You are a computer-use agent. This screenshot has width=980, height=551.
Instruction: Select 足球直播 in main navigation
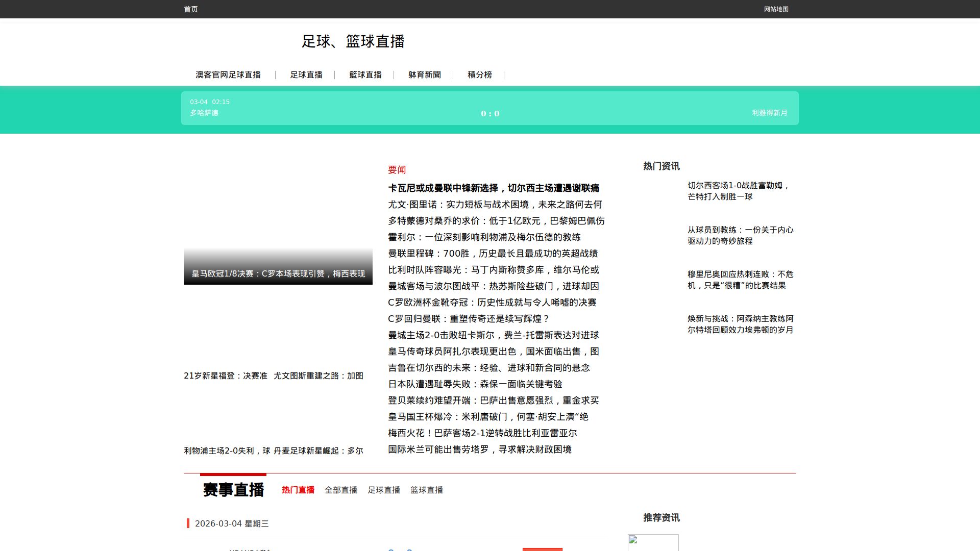coord(306,75)
